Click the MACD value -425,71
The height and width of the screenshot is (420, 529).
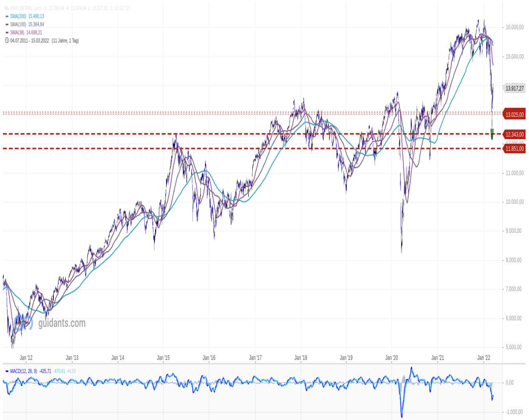coord(45,371)
